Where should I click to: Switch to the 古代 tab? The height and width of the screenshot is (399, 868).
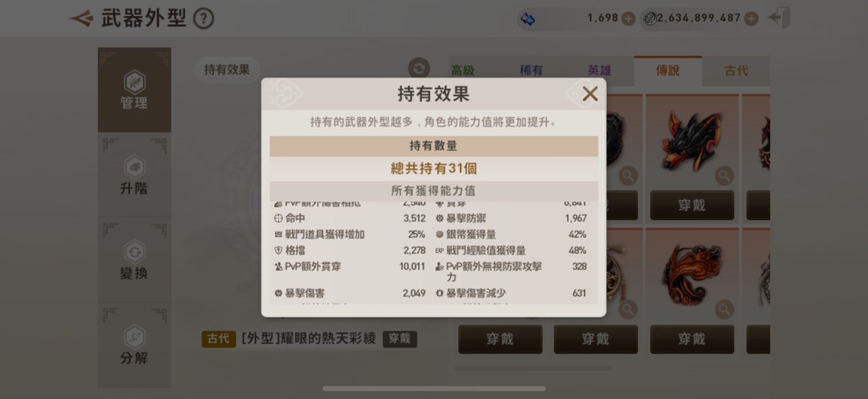point(736,71)
